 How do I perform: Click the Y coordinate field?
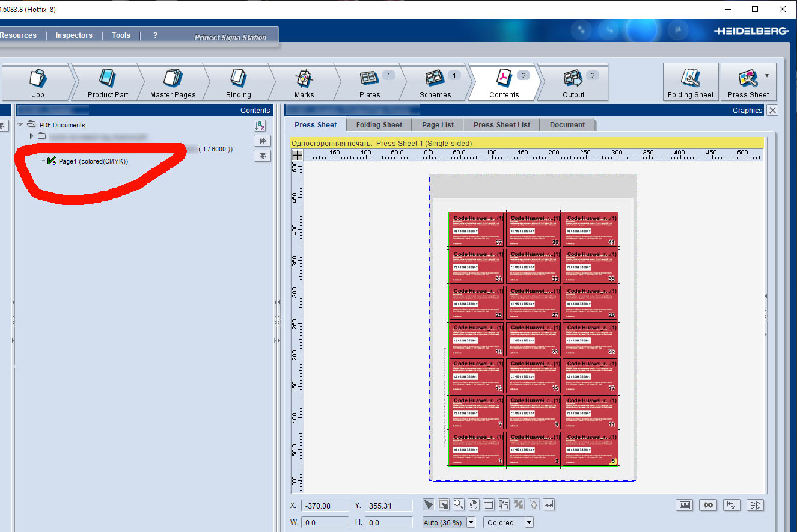(x=389, y=506)
